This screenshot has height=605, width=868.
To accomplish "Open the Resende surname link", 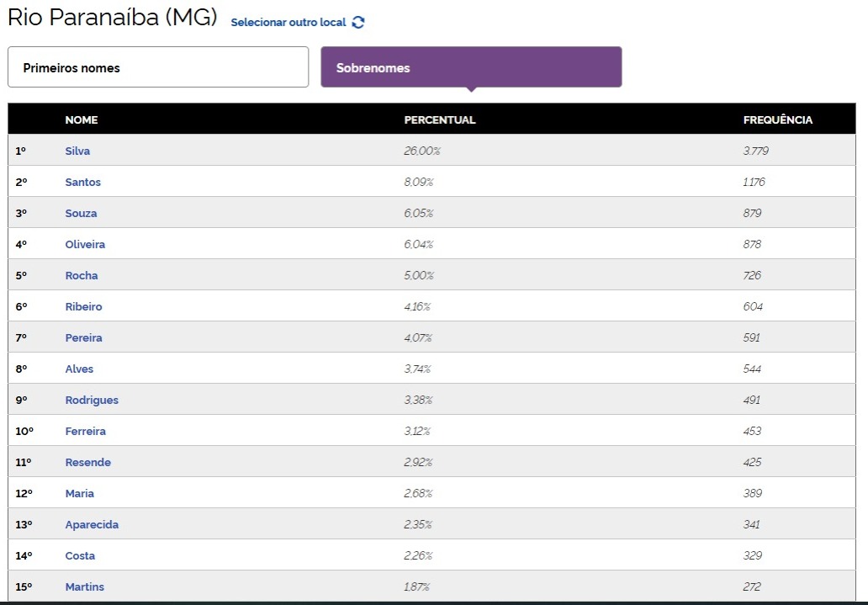I will (87, 463).
